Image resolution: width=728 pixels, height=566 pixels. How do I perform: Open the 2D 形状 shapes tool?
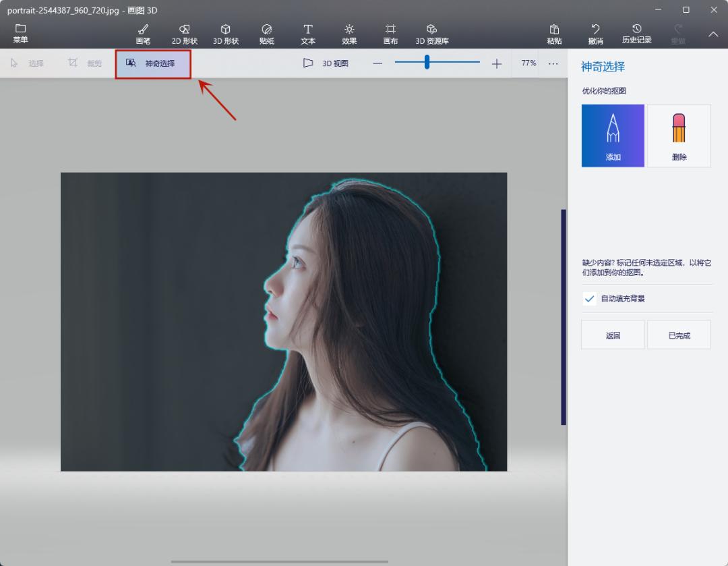click(x=185, y=34)
